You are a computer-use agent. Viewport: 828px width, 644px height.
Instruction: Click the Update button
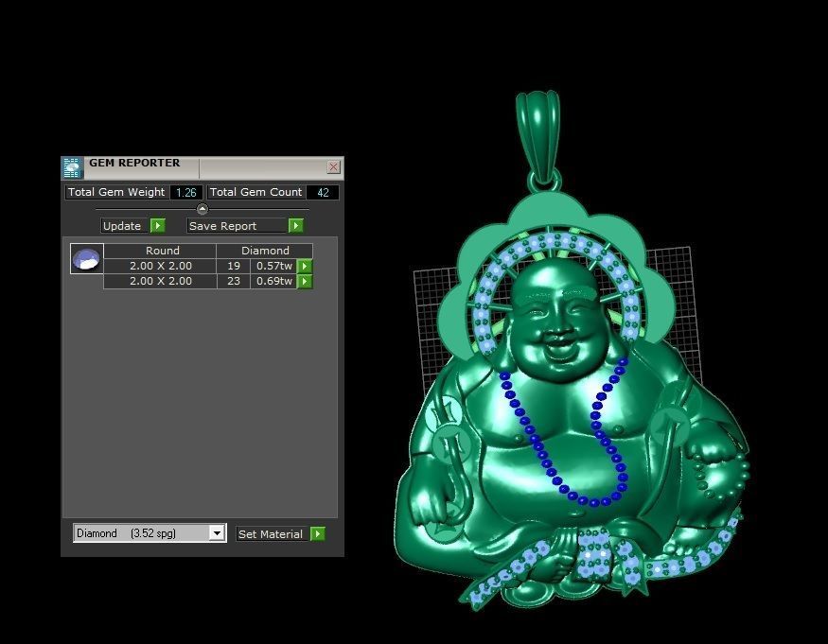(x=125, y=226)
